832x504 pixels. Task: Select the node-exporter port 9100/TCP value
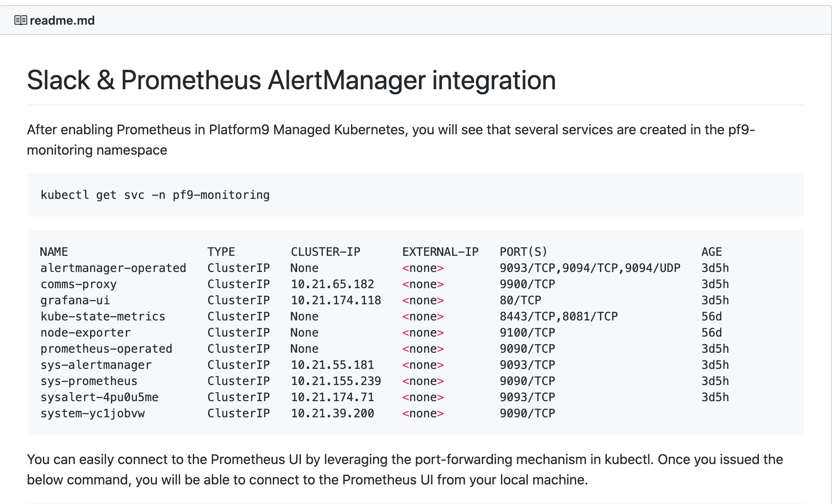point(527,332)
